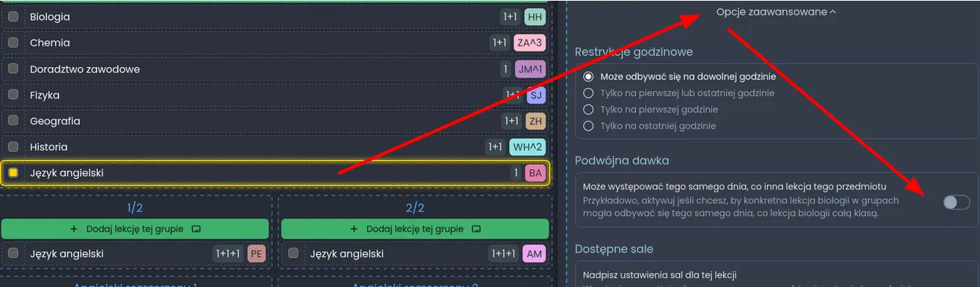
Task: Click the 1+1 hours badge for Historia
Action: point(496,147)
